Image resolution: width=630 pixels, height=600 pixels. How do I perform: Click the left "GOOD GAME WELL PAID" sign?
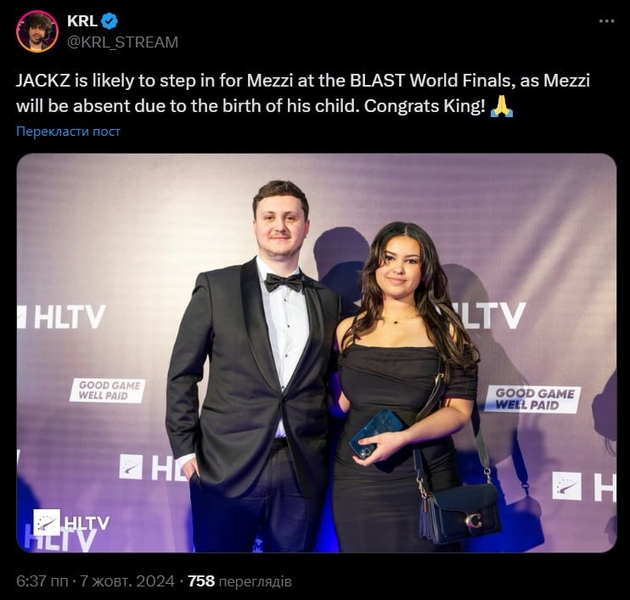click(107, 390)
